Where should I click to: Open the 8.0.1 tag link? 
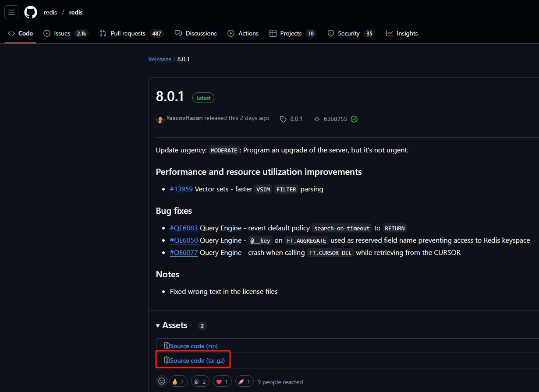(291, 119)
